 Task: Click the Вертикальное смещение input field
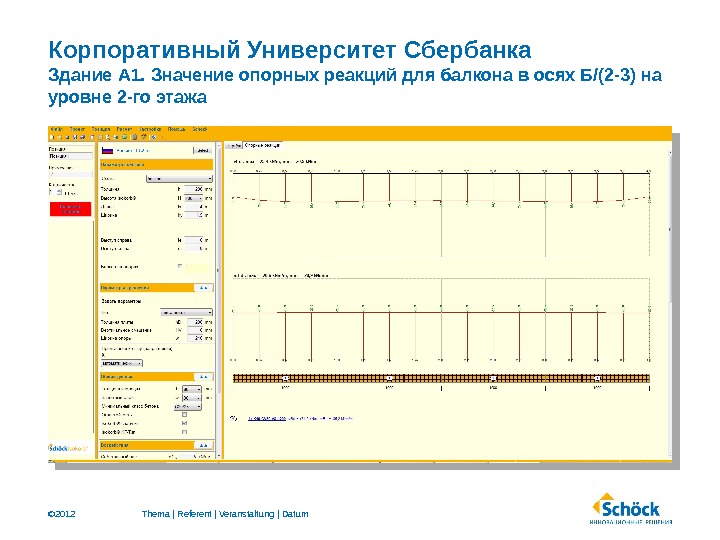(x=195, y=330)
